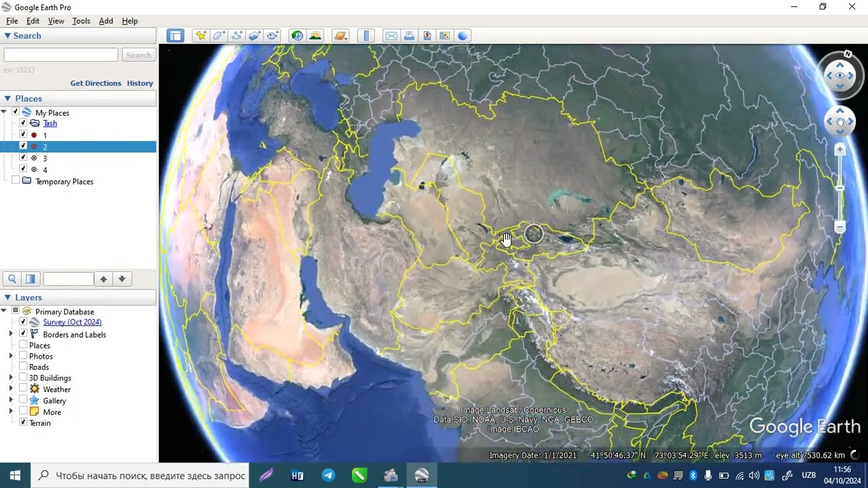Click the Print toolbar icon

pos(409,36)
